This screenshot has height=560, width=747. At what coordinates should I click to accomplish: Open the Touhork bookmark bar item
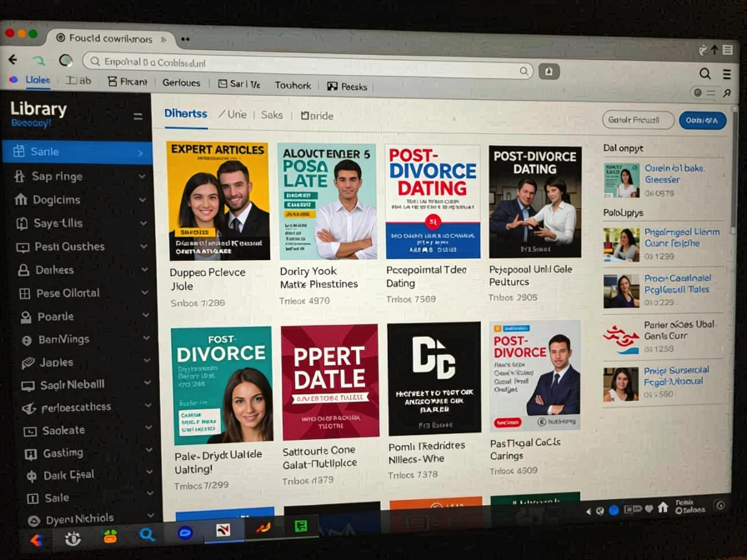pos(293,85)
